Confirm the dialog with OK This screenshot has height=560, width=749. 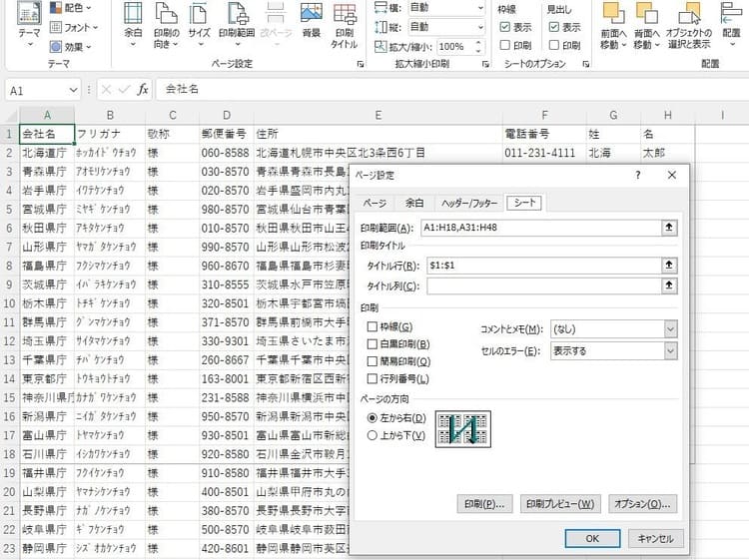(x=592, y=538)
